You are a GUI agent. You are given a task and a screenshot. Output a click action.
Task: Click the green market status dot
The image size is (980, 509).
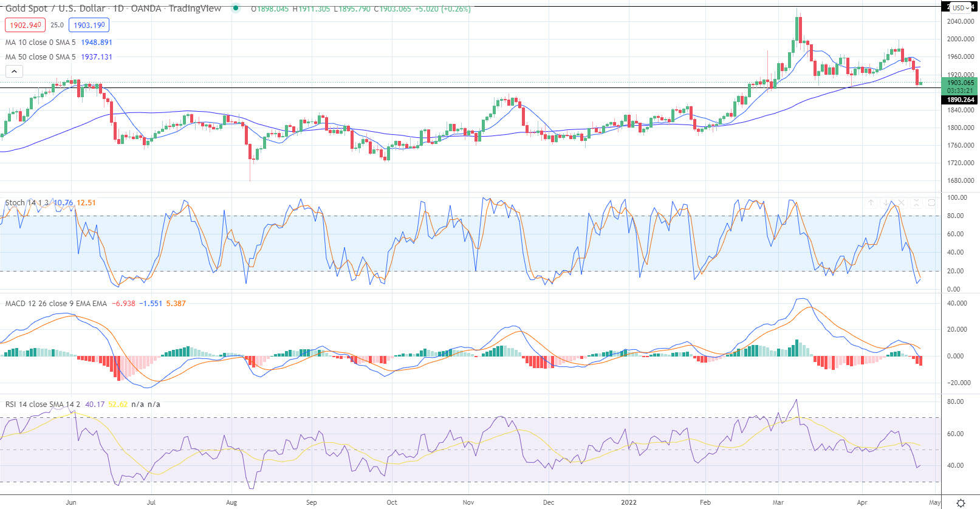tap(235, 9)
